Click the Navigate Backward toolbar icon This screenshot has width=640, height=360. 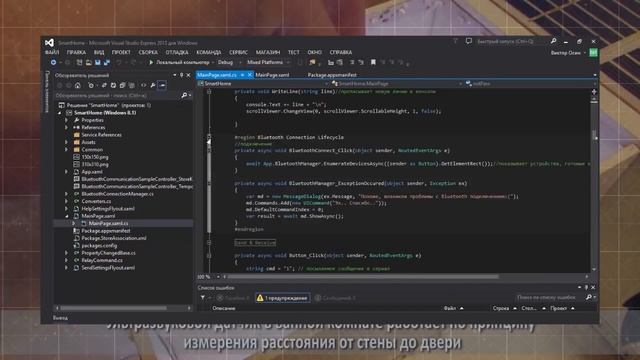[x=53, y=62]
